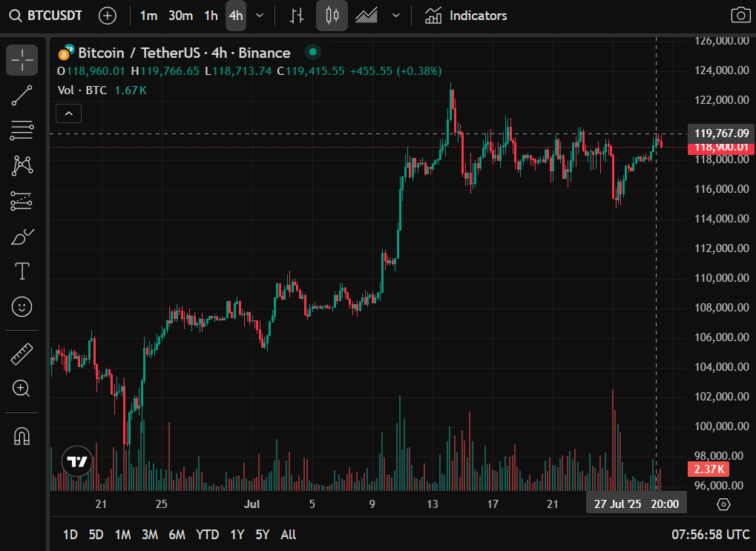Open the emoji icons tool
This screenshot has height=551, width=756.
point(22,306)
